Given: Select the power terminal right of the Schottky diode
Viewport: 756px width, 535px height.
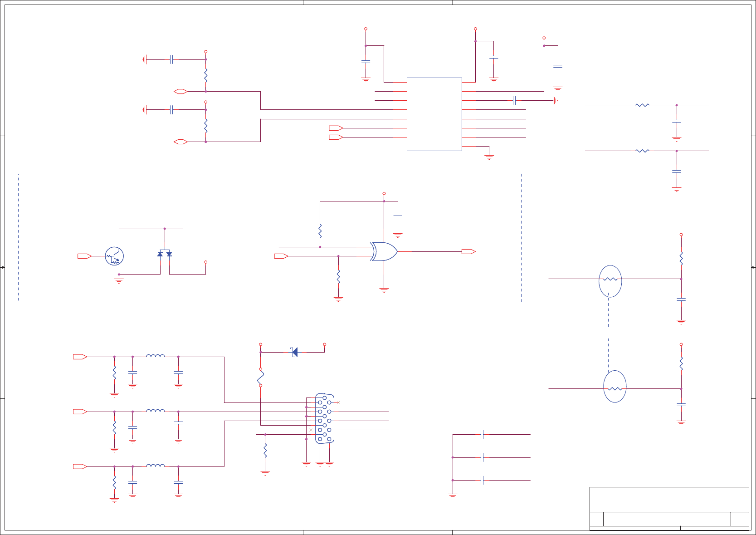Looking at the screenshot, I should click(325, 344).
